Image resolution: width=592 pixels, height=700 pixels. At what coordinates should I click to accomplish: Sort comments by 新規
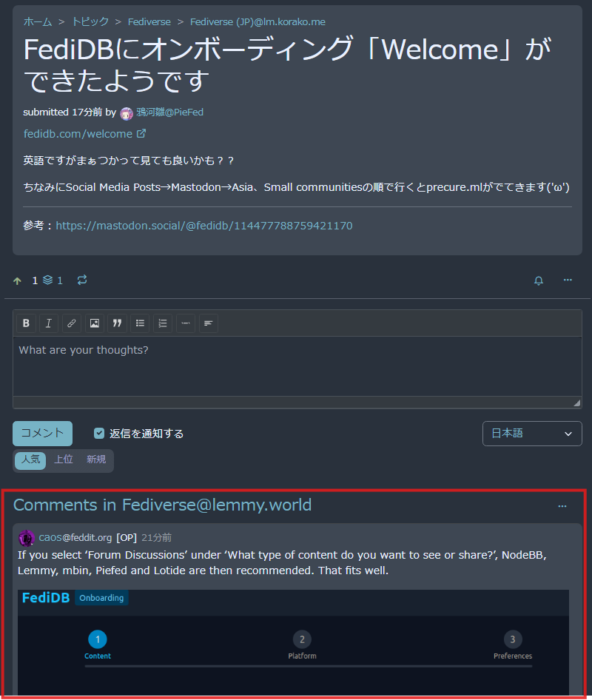tap(96, 460)
